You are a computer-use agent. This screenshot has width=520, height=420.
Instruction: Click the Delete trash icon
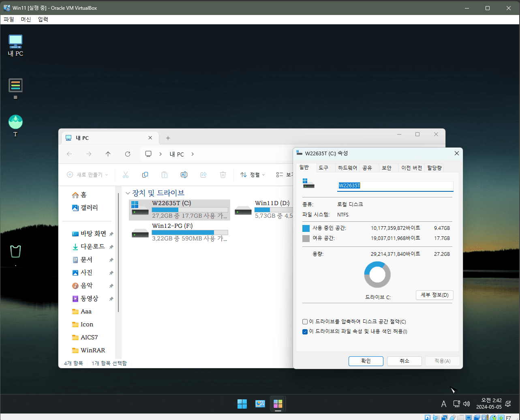pos(223,175)
